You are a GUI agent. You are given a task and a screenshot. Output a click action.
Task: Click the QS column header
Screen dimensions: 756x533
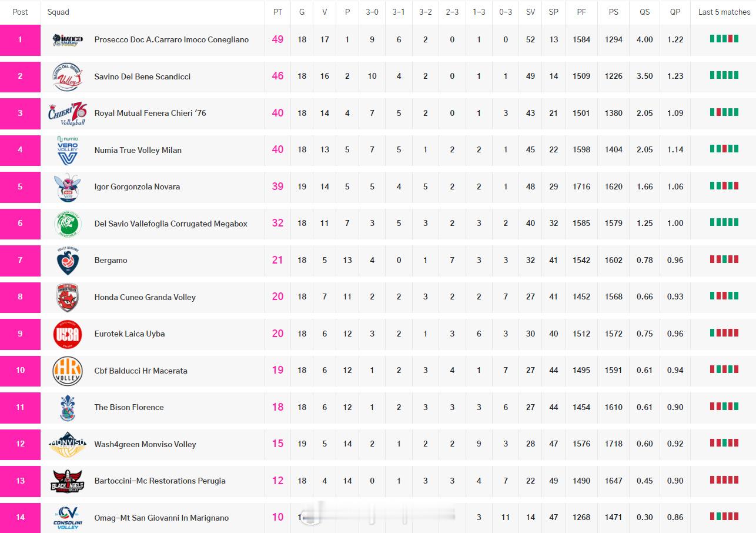(x=645, y=12)
